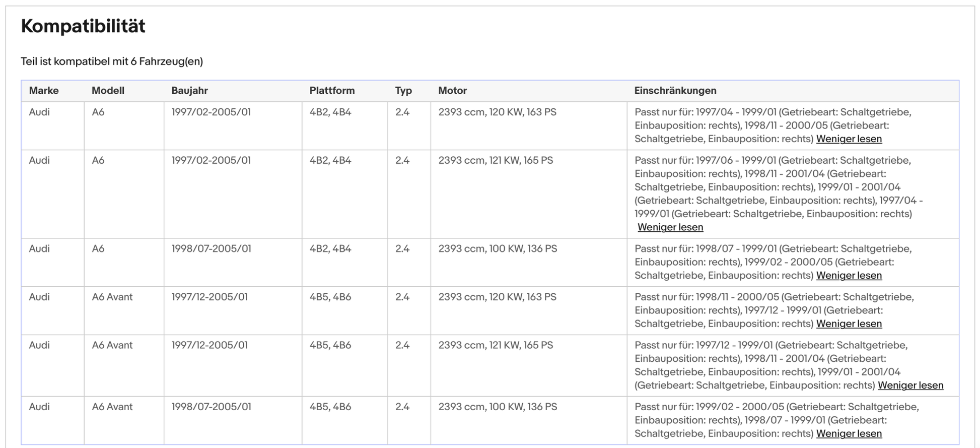Click the "Marke" column header
980x448 pixels.
click(44, 91)
